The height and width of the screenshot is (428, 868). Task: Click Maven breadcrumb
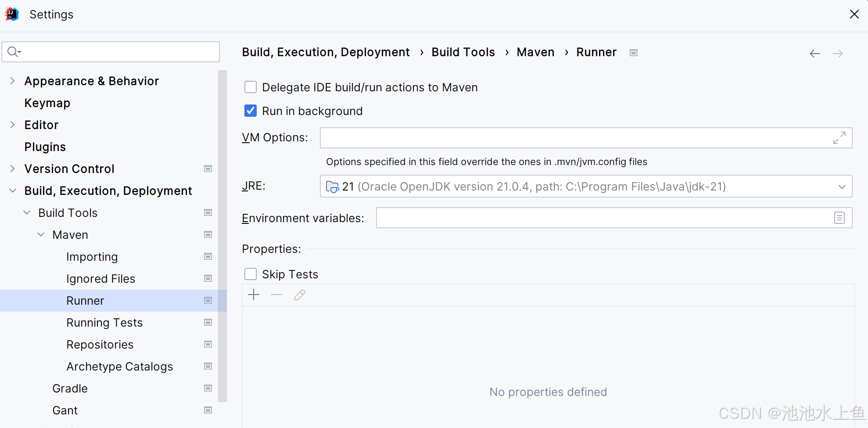point(536,52)
